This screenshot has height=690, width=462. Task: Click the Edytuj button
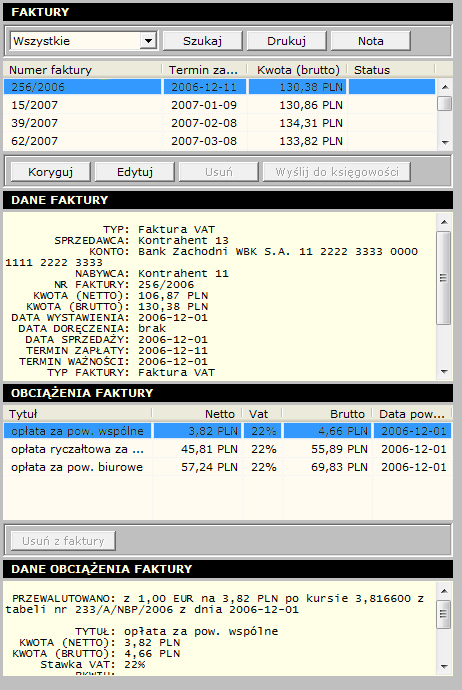coord(135,172)
